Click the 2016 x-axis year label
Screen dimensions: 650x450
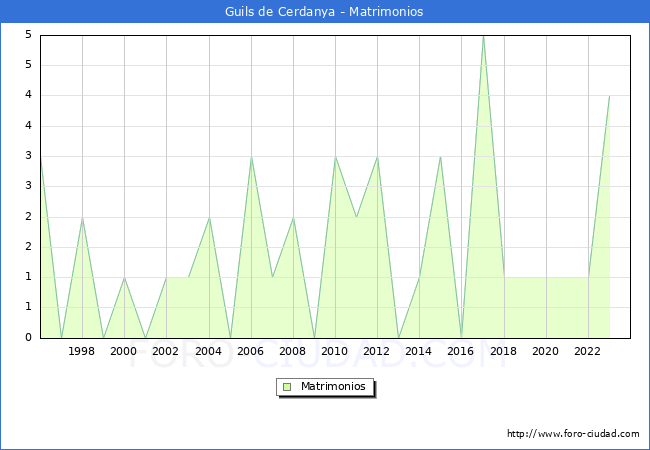(461, 352)
